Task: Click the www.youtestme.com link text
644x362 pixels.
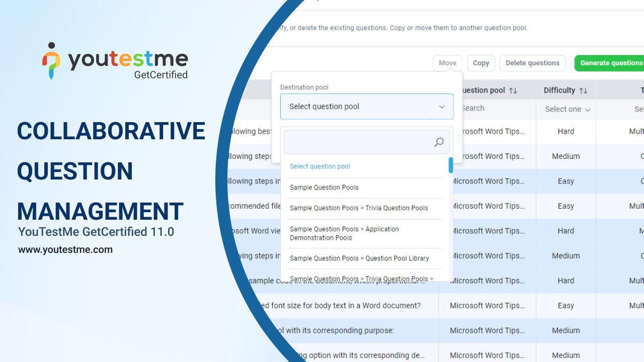Action: [65, 250]
